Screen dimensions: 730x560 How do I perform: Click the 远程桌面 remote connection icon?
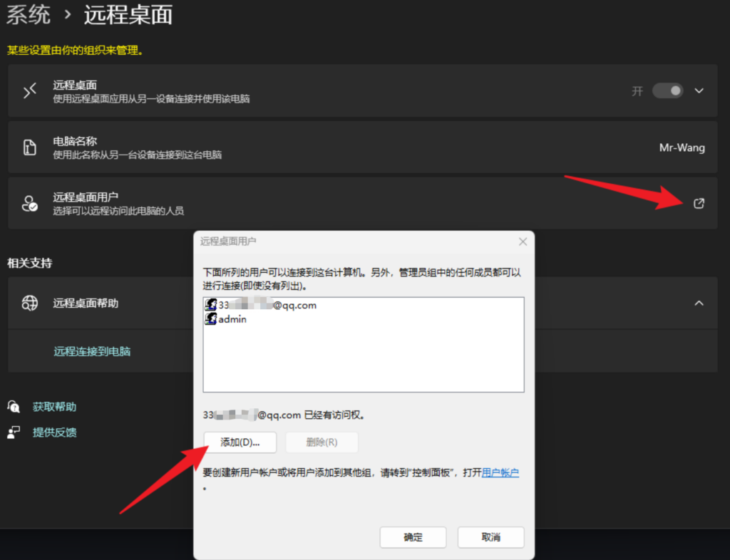(x=29, y=91)
